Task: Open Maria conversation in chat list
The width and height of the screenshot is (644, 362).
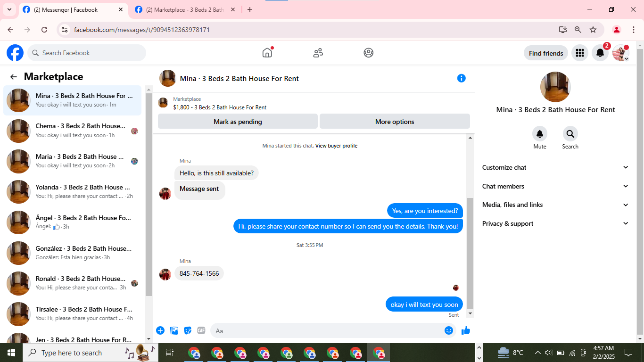Action: pyautogui.click(x=73, y=161)
